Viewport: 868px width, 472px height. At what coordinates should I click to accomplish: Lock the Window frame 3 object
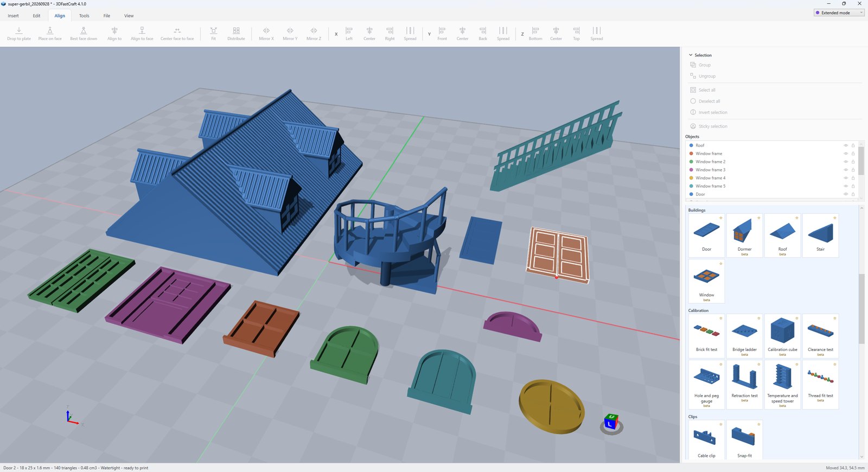tap(853, 170)
